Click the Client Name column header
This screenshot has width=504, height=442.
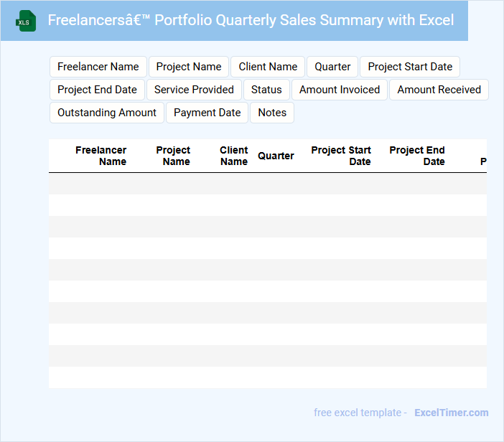pyautogui.click(x=234, y=156)
